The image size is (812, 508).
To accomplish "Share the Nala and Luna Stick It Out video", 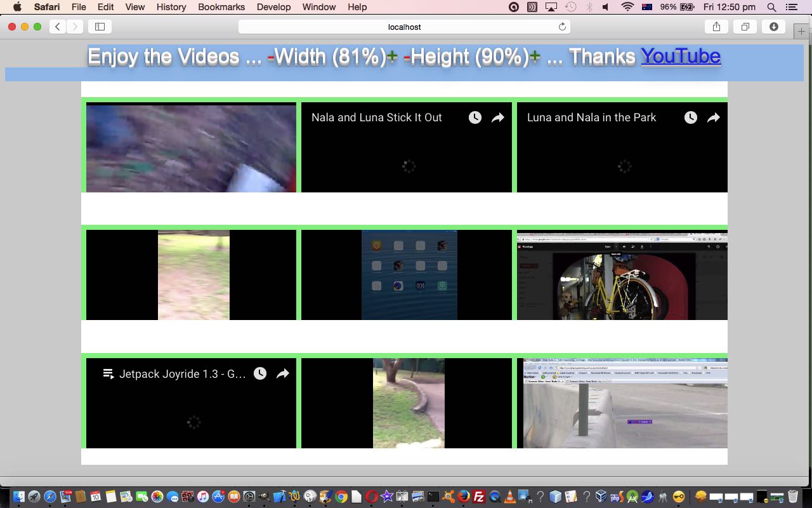I will 498,117.
